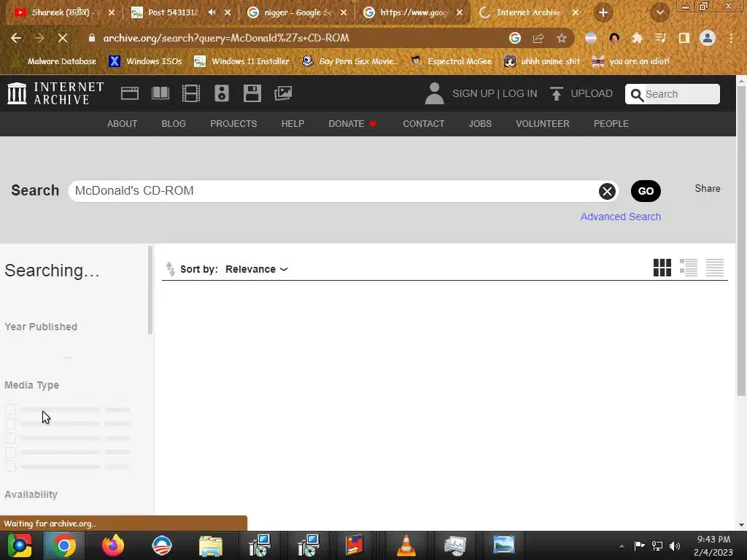Check the fourth Media Type checkbox
Screen dimensions: 747x560
pyautogui.click(x=10, y=452)
